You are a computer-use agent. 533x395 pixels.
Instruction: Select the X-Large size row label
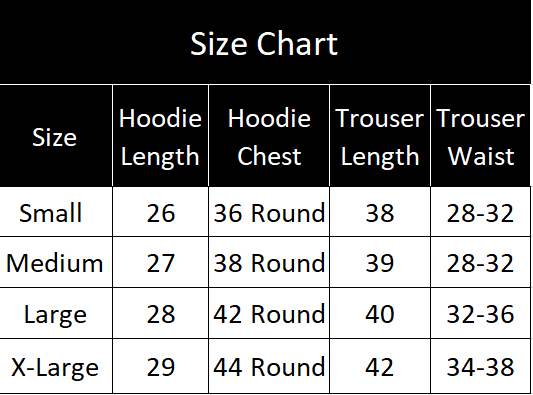tap(56, 366)
